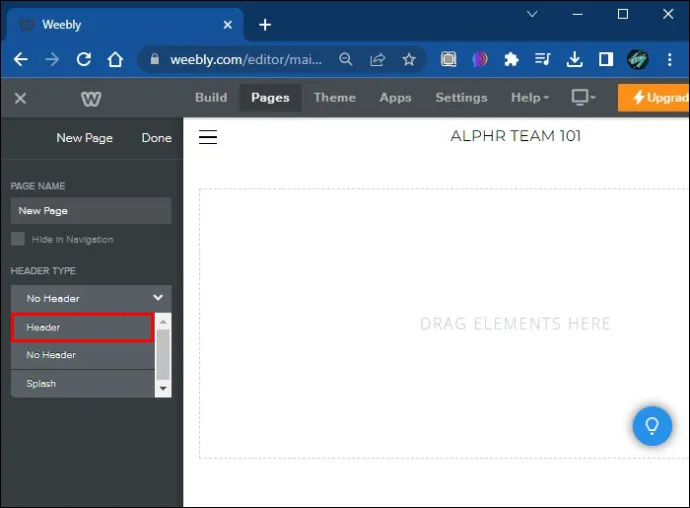Click the ALPHR TEAM 101 site title
The width and height of the screenshot is (690, 508).
click(x=516, y=136)
